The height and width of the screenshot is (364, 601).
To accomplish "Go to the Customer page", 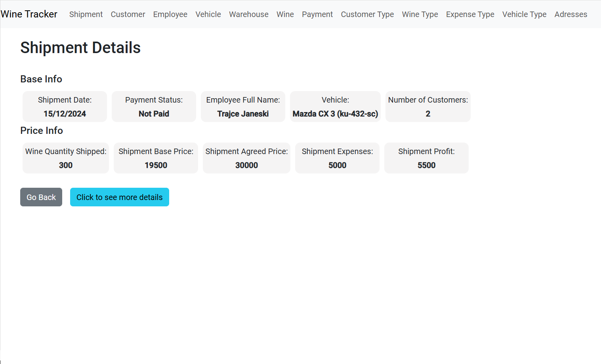I will click(x=128, y=14).
